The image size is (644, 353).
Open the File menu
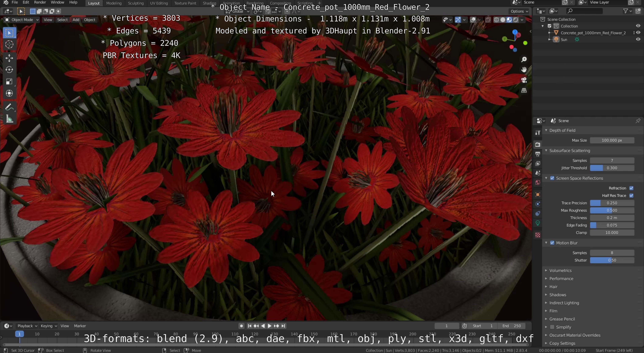[x=14, y=2]
